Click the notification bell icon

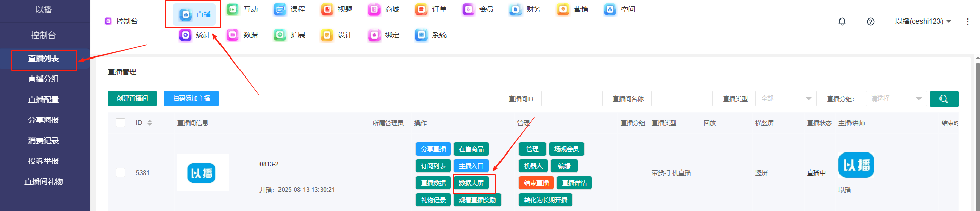(x=842, y=22)
